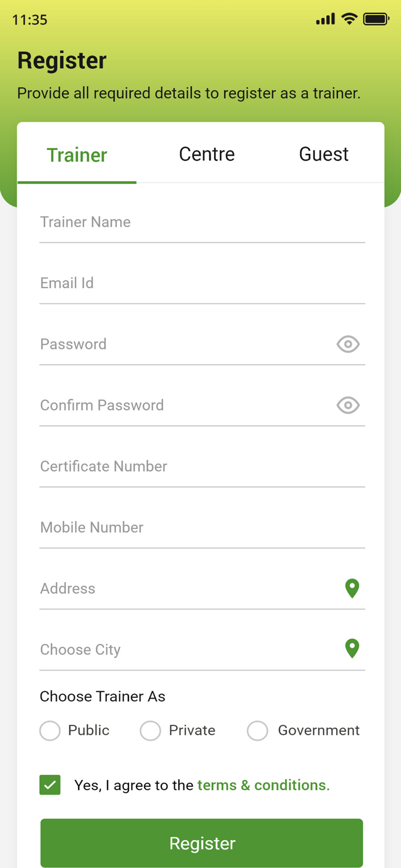Image resolution: width=401 pixels, height=868 pixels.
Task: Tap the Choose City location pin
Action: [x=352, y=649]
